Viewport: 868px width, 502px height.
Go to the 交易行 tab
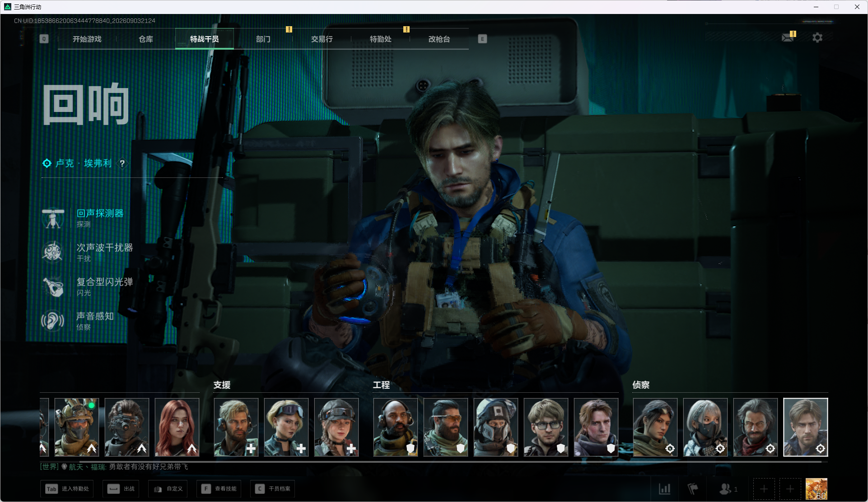coord(322,39)
